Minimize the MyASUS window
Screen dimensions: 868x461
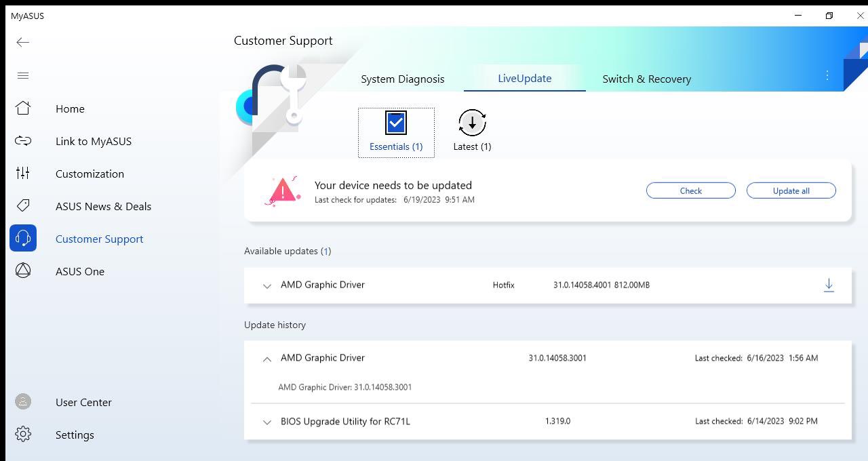pyautogui.click(x=798, y=16)
